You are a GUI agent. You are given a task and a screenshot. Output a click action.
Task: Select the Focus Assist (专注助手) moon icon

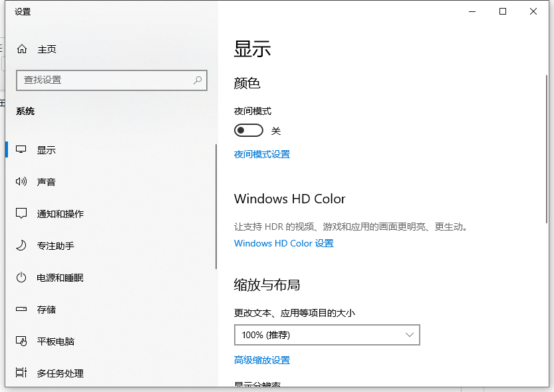tap(22, 246)
